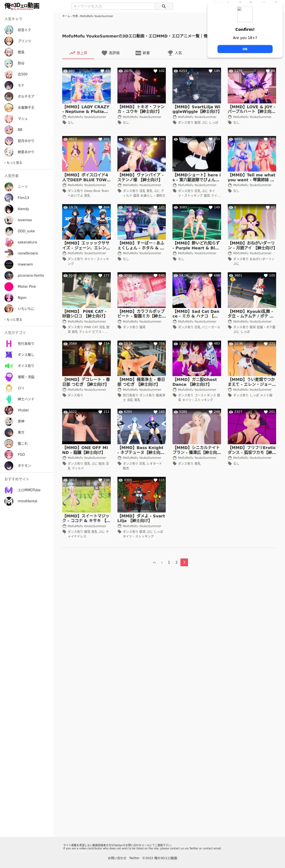Image resolution: width=285 pixels, height=868 pixels.
Task: Select the Flim13 author avatar
Action: pyautogui.click(x=9, y=198)
